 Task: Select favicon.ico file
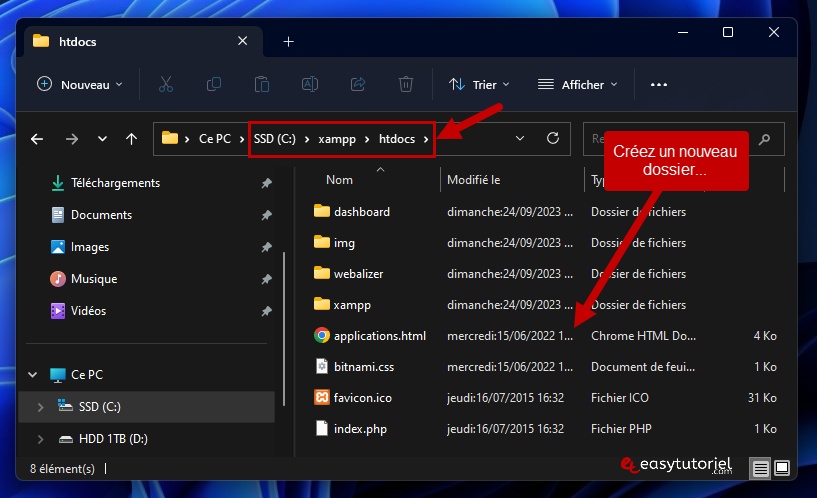[363, 398]
